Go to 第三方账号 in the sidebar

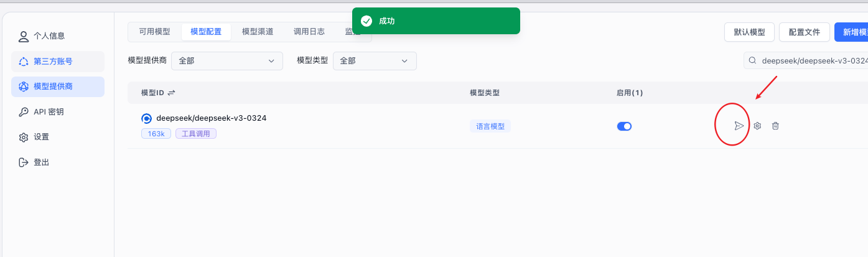coord(58,62)
